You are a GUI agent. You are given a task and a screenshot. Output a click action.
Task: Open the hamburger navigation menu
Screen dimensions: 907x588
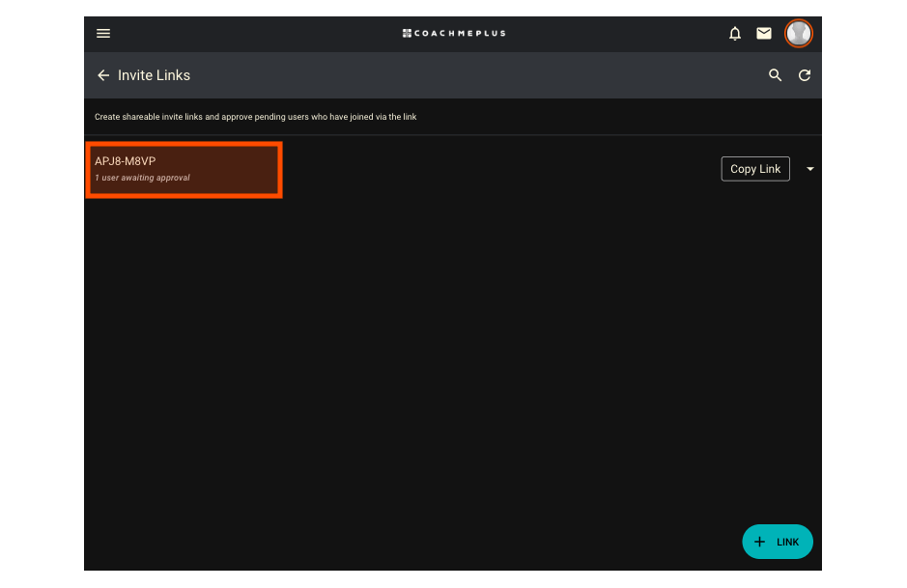[x=103, y=34]
